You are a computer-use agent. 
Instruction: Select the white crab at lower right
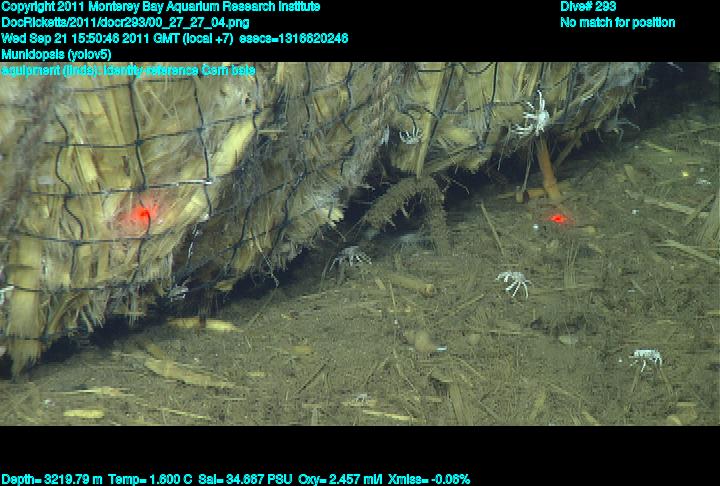click(645, 357)
